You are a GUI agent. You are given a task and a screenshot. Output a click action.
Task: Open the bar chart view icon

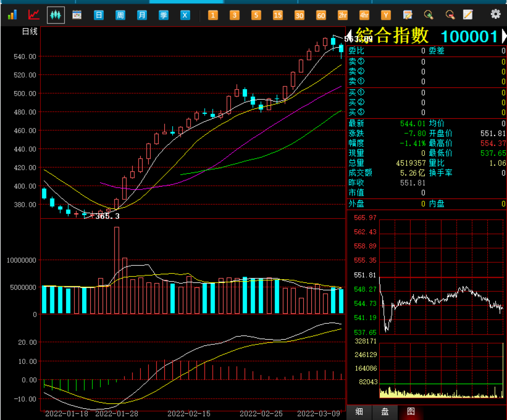12,15
